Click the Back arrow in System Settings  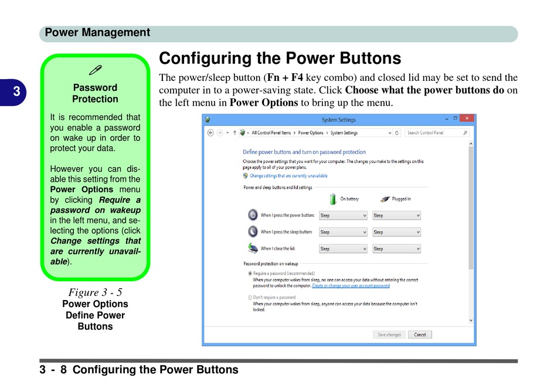tap(210, 133)
